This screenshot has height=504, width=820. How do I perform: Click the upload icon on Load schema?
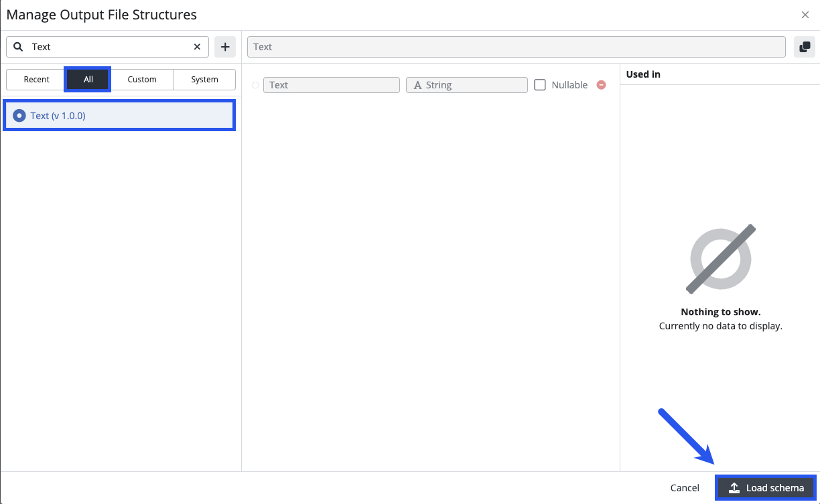tap(734, 488)
